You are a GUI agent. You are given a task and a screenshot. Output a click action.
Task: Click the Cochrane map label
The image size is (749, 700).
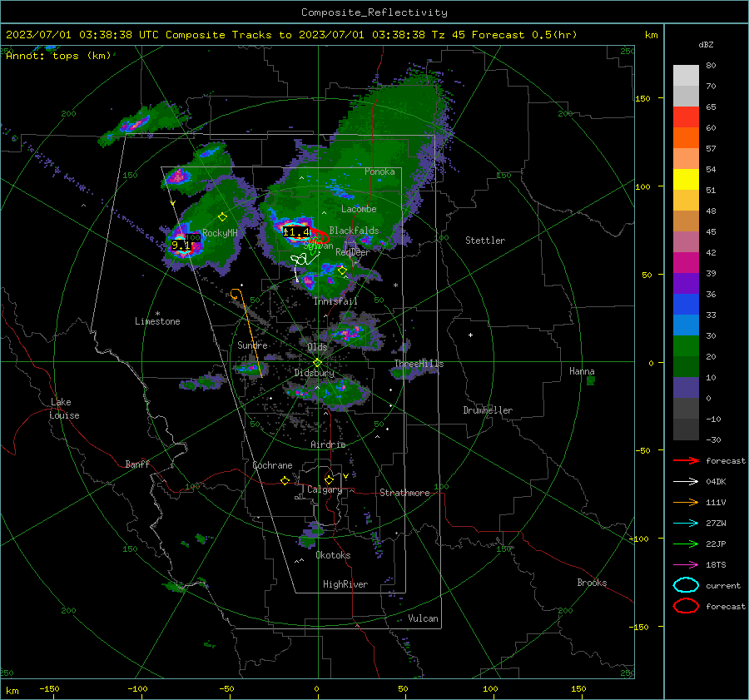[272, 465]
